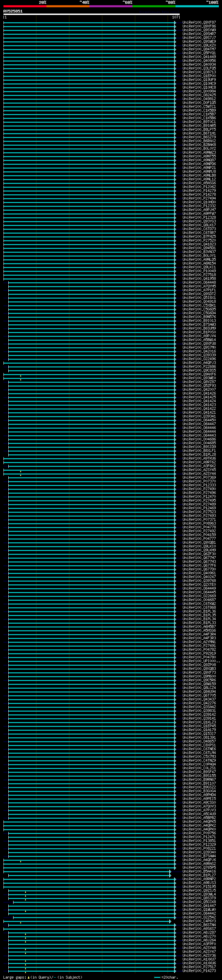Screen dimensions: 222x980
Task: Click the orange ~40% color legend segment
Action: (x=68, y=6)
